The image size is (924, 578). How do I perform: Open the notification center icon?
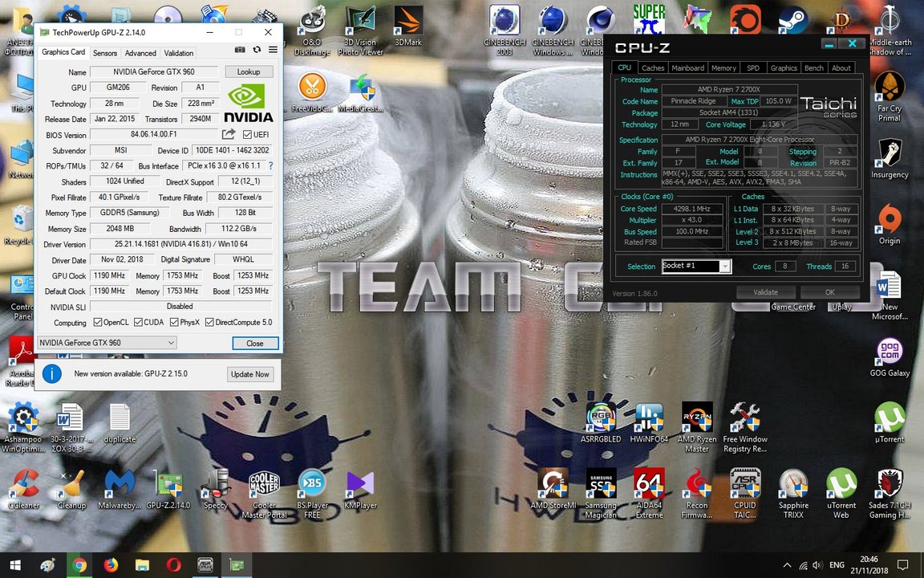(902, 566)
